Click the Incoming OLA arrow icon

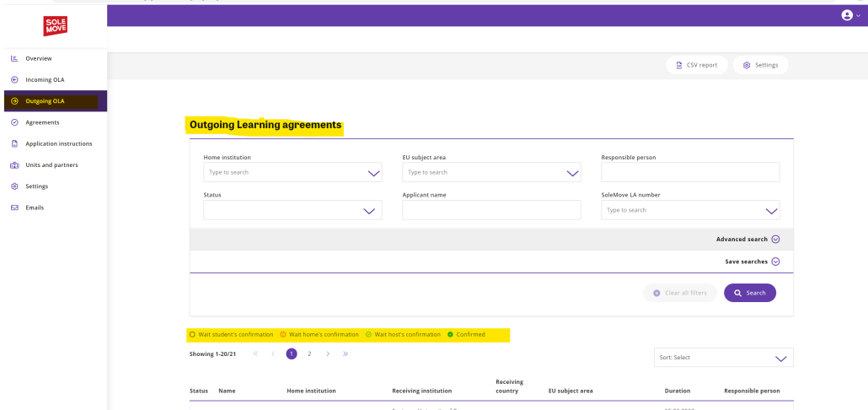coord(15,80)
